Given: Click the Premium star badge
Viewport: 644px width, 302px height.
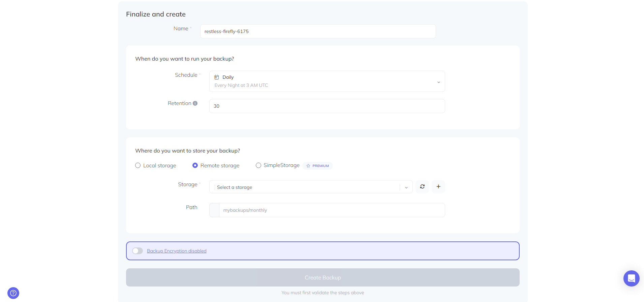Looking at the screenshot, I should (x=317, y=166).
